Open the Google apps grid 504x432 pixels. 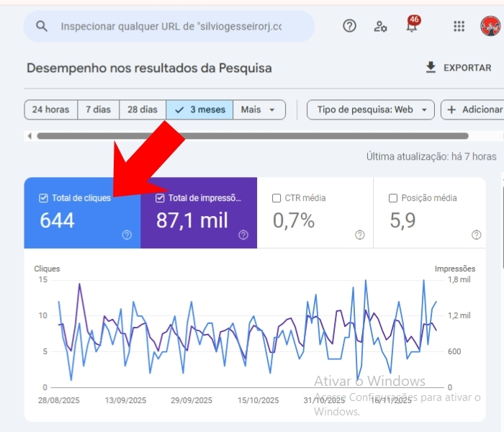tap(459, 27)
